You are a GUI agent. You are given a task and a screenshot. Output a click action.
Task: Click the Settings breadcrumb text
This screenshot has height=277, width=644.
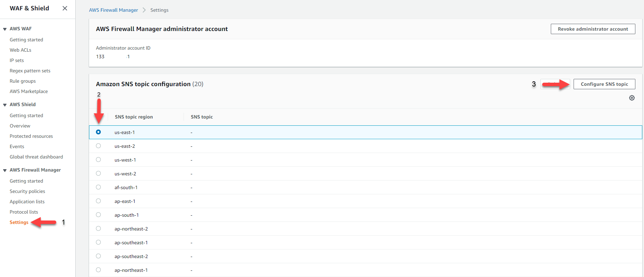click(159, 10)
